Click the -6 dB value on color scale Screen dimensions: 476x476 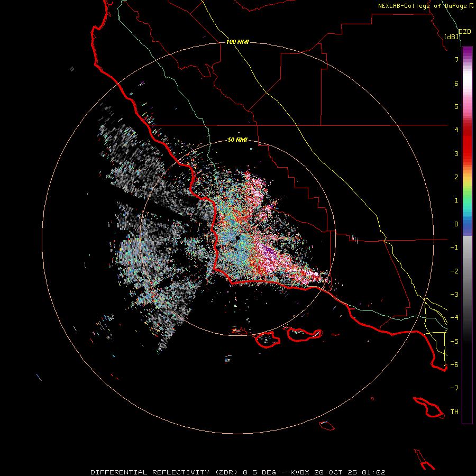tap(454, 365)
